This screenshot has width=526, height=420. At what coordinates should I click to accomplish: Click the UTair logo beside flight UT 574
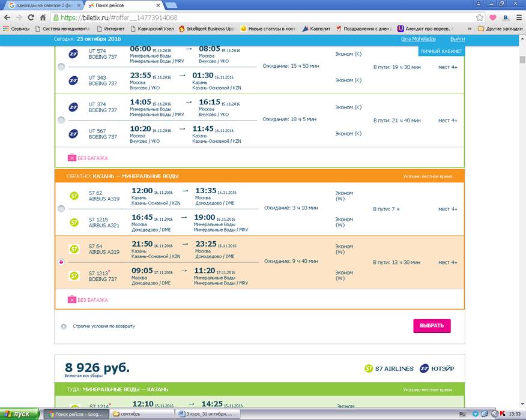point(73,53)
